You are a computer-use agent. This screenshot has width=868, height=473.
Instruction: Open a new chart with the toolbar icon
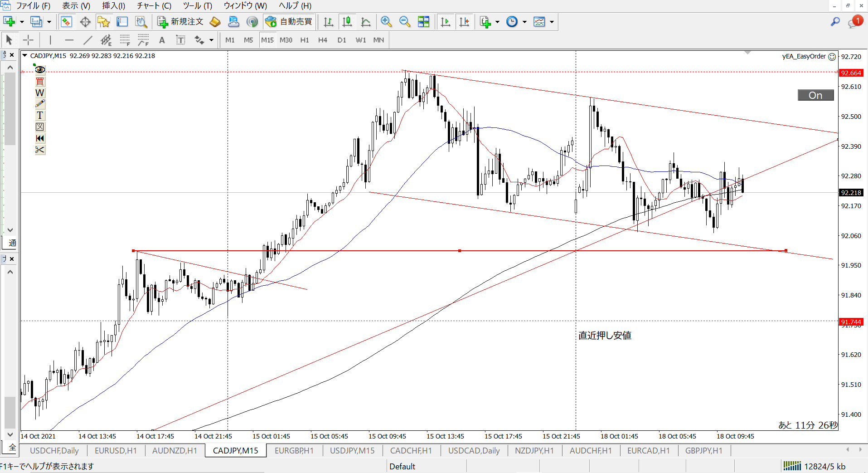tap(9, 21)
